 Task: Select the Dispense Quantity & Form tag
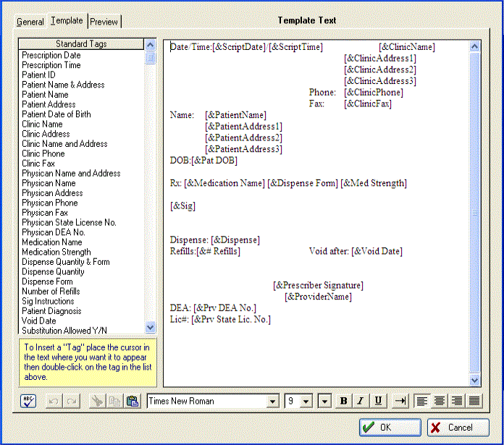(x=66, y=262)
